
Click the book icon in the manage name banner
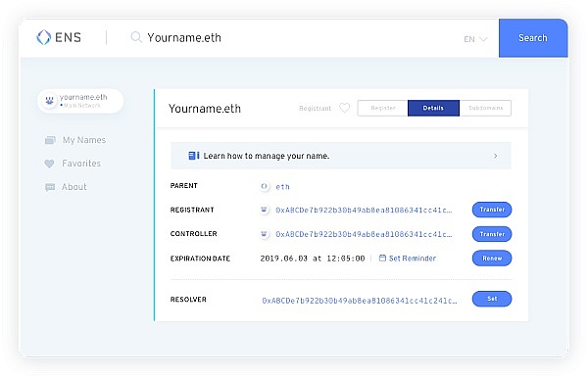click(x=193, y=156)
